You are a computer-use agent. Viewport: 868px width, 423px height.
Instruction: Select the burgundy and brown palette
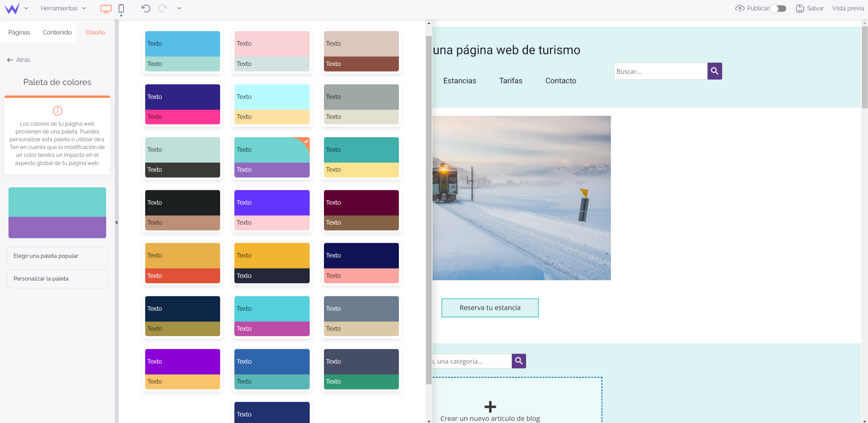361,210
